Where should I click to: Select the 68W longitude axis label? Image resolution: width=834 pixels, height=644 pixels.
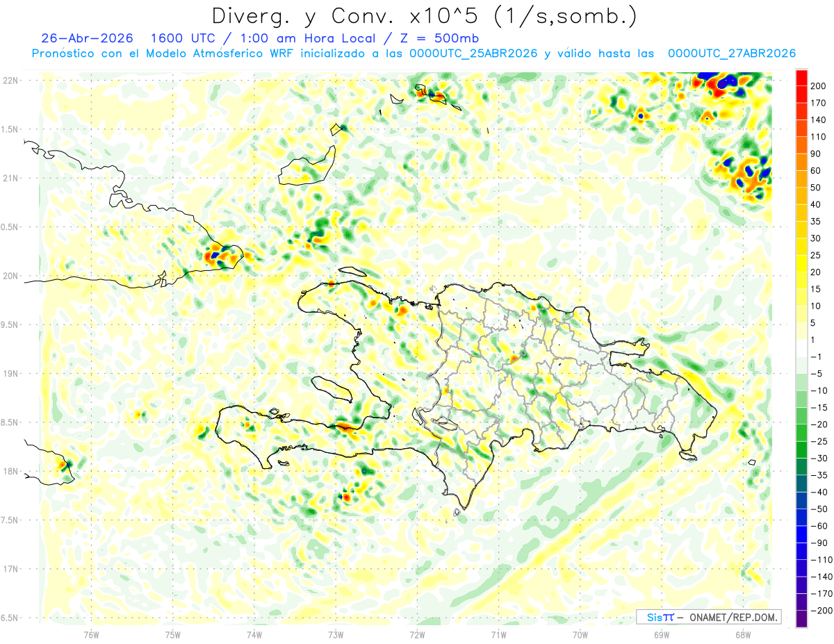743,634
